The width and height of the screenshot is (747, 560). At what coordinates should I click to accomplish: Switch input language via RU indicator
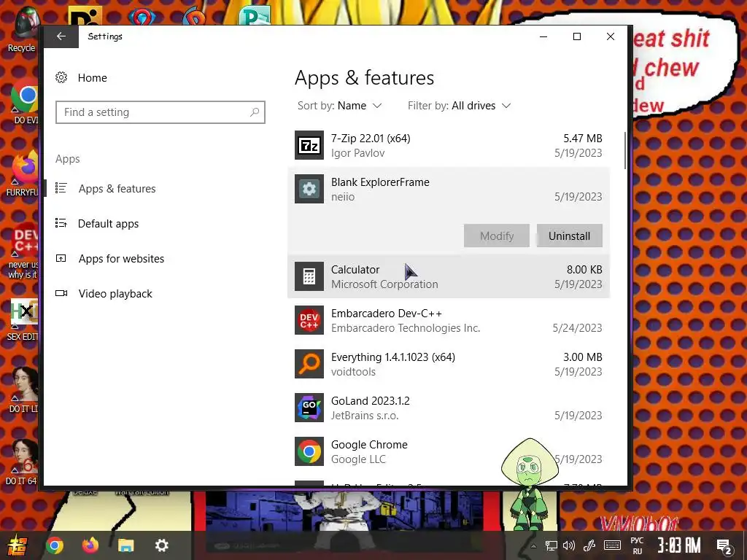tap(637, 545)
